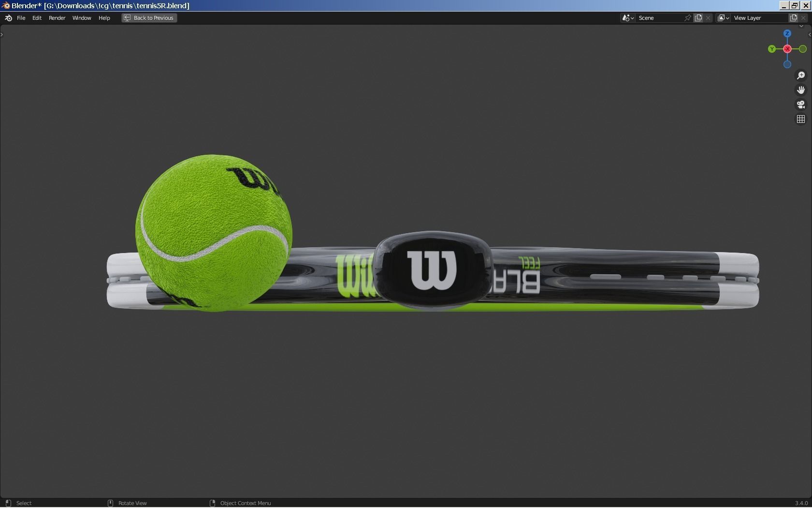Image resolution: width=812 pixels, height=508 pixels.
Task: Click the View Layer name field
Action: point(760,18)
